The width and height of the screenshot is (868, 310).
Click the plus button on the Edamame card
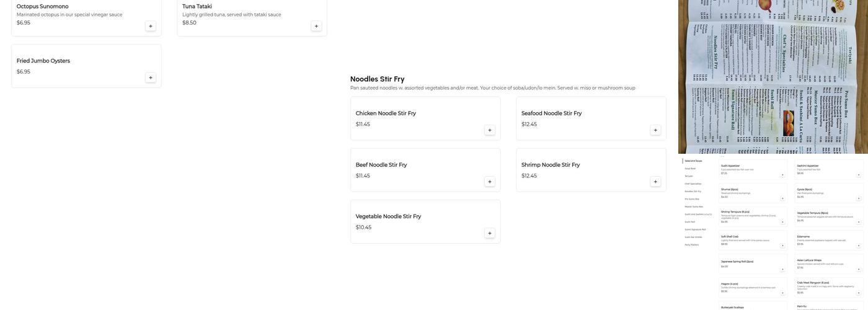pos(859,246)
